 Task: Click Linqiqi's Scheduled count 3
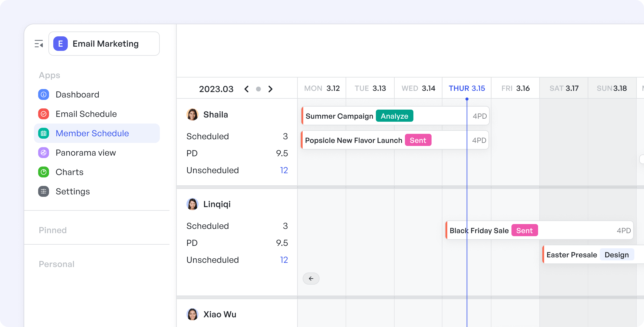point(285,226)
